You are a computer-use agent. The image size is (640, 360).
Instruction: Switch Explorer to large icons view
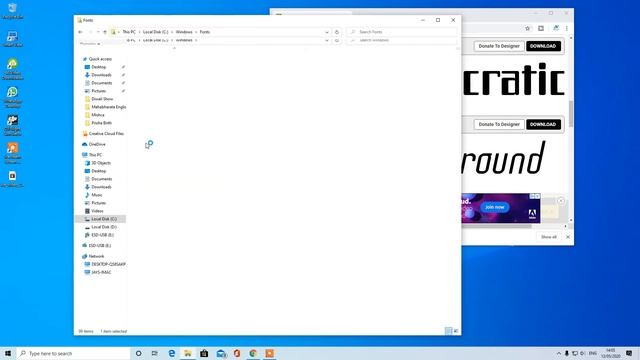point(456,331)
